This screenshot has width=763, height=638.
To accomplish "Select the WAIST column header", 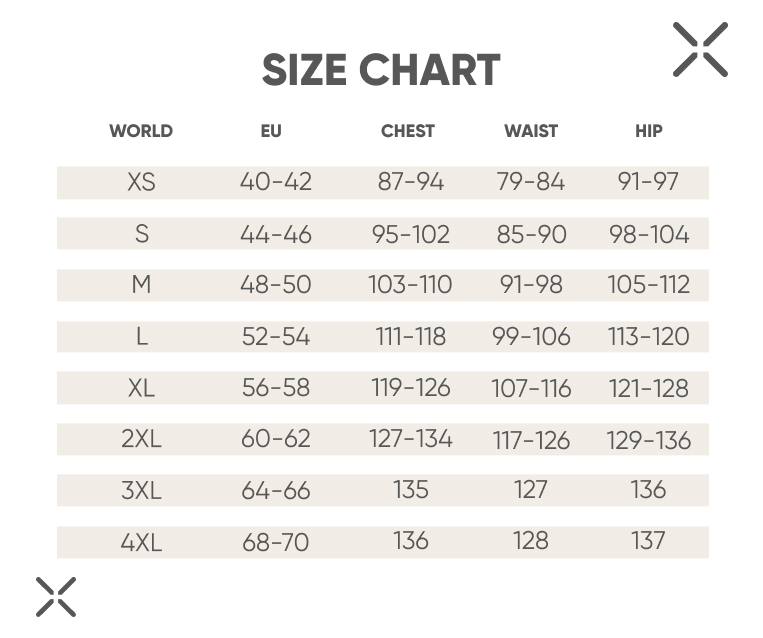I will 531,131.
